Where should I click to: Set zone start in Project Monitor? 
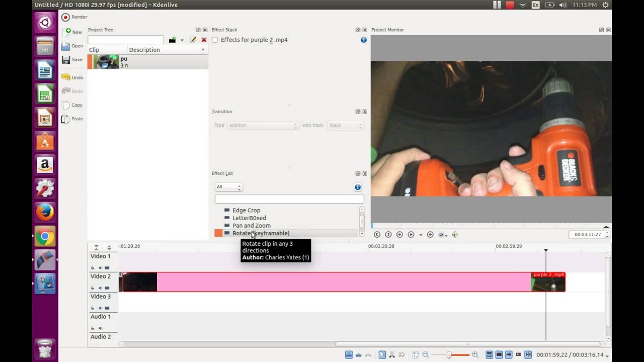click(x=377, y=234)
